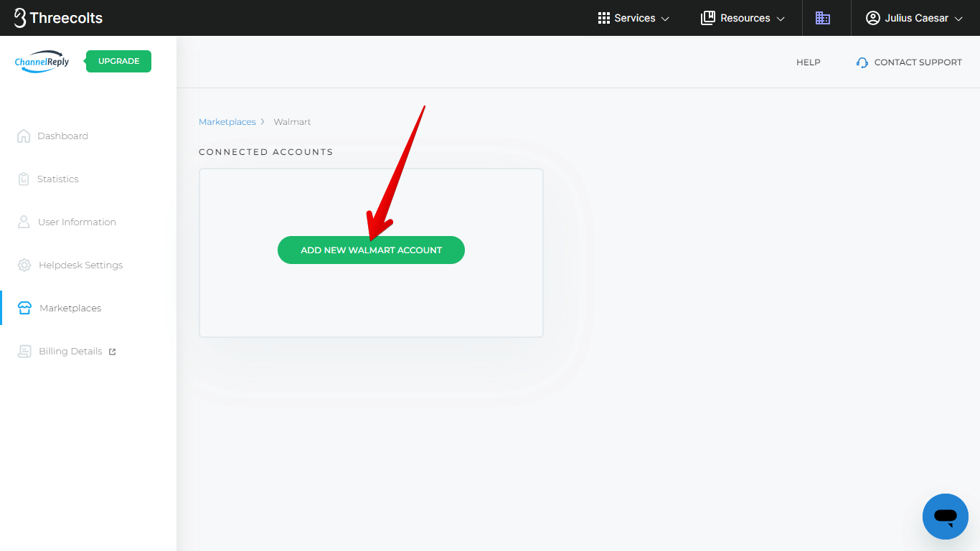The image size is (980, 551).
Task: Open the Services grid icon
Action: click(604, 18)
